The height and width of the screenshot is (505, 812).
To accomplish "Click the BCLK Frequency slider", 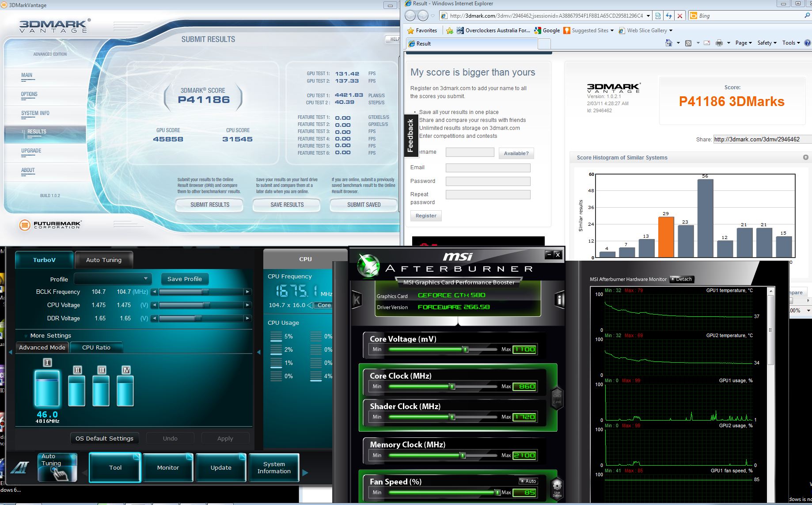I will [x=201, y=292].
